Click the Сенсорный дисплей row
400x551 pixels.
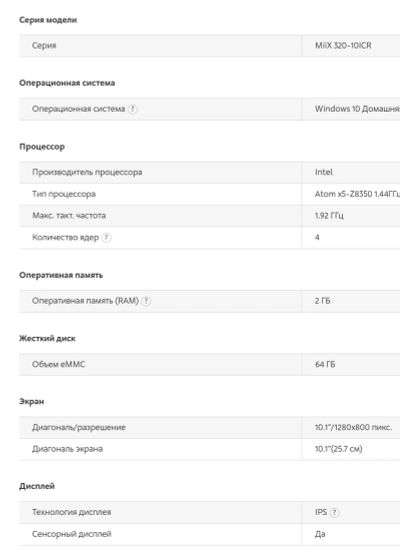(209, 534)
